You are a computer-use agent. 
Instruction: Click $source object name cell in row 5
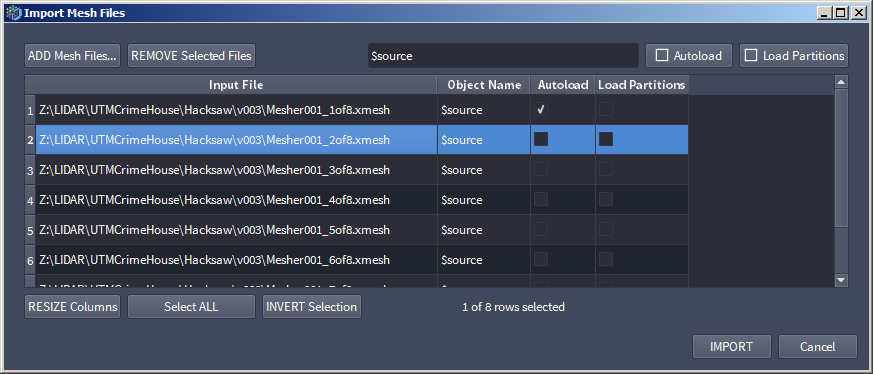484,230
